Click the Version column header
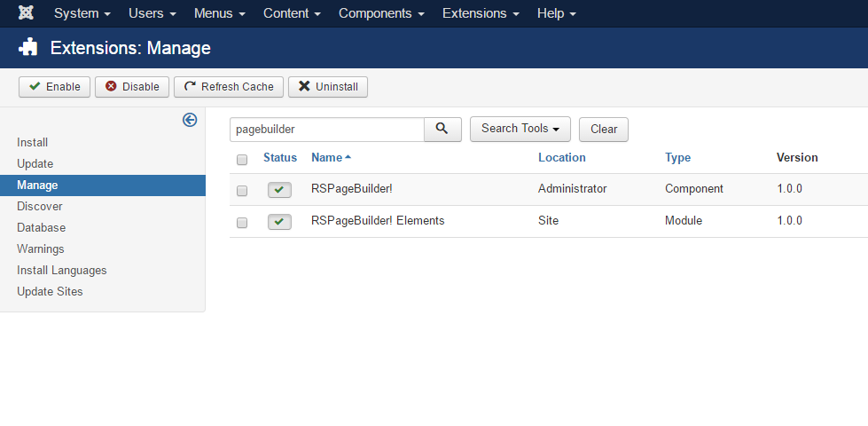 [x=797, y=157]
